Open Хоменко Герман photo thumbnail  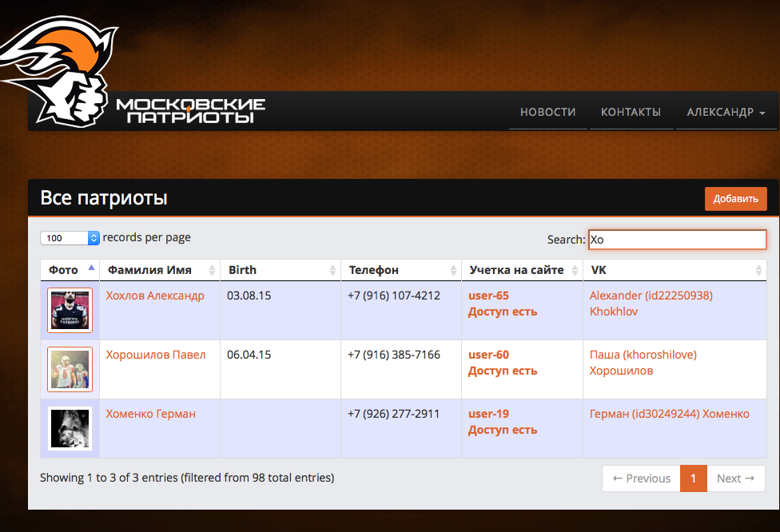tap(70, 429)
